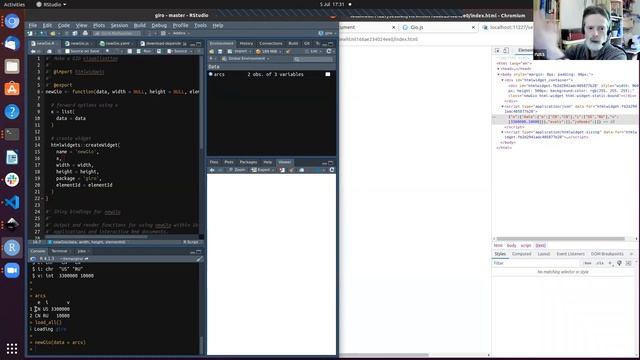Screen dimensions: 640x360
Task: Open the Edit menu in RStudio
Action: 47,25
